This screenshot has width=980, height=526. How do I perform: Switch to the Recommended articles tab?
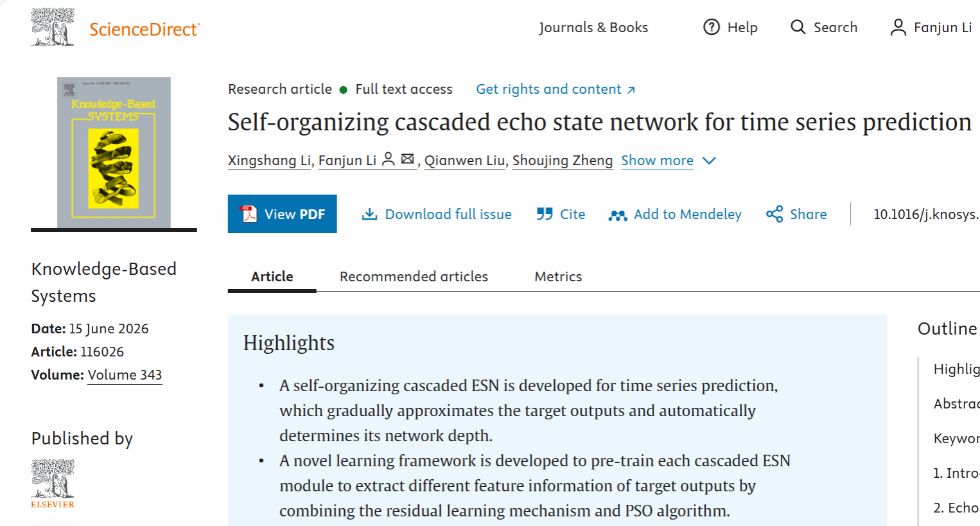click(414, 276)
